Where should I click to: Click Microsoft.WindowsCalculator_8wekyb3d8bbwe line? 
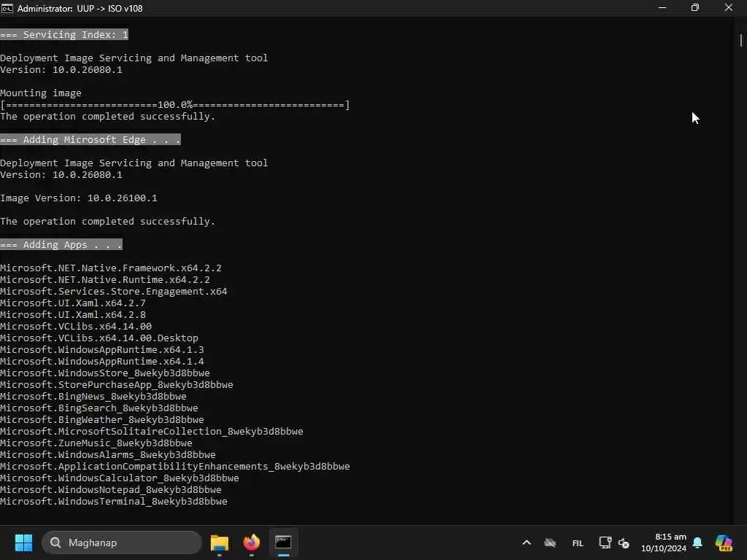point(120,478)
